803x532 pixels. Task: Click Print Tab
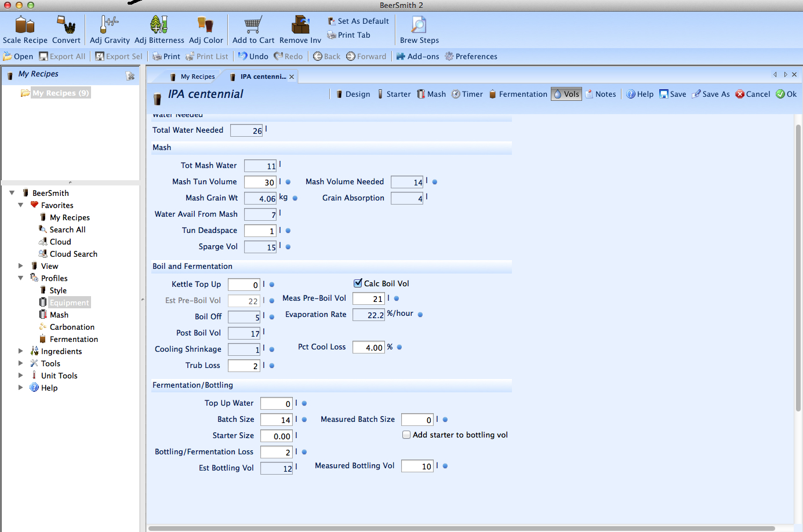tap(348, 35)
